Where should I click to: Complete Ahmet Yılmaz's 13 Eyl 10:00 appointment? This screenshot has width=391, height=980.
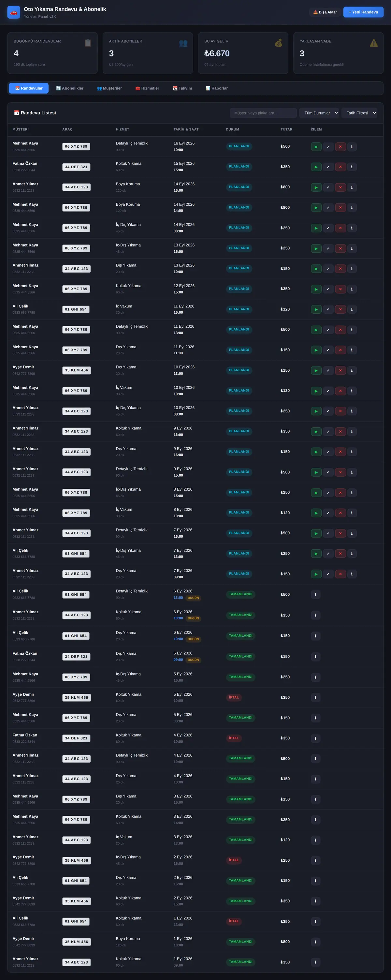[328, 269]
